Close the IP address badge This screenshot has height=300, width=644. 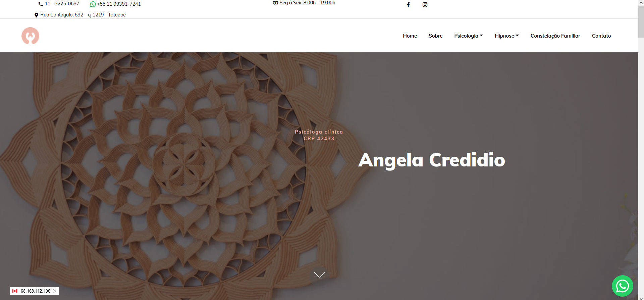coord(55,291)
